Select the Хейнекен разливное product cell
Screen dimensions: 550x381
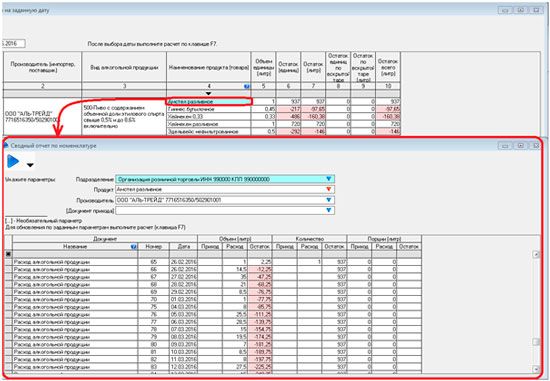(209, 124)
